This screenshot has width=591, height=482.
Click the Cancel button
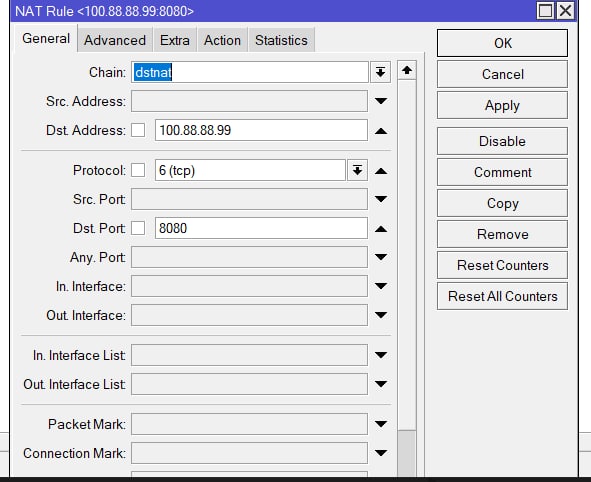pyautogui.click(x=502, y=74)
